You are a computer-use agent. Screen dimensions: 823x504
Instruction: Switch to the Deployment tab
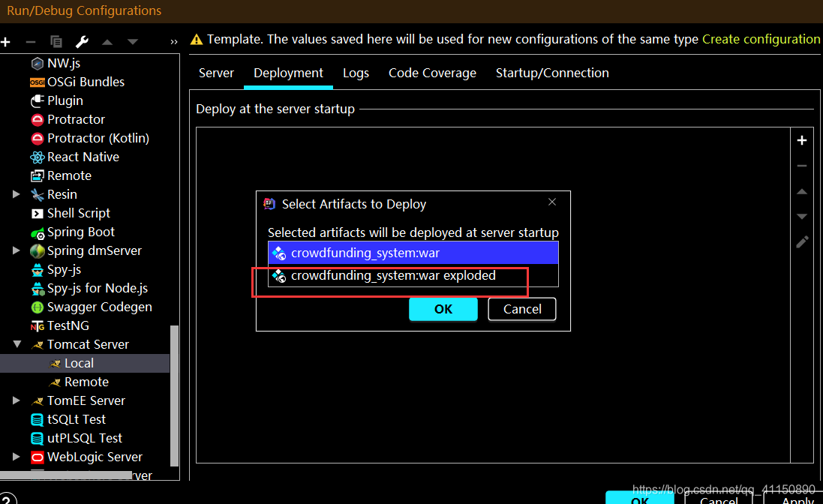[288, 73]
